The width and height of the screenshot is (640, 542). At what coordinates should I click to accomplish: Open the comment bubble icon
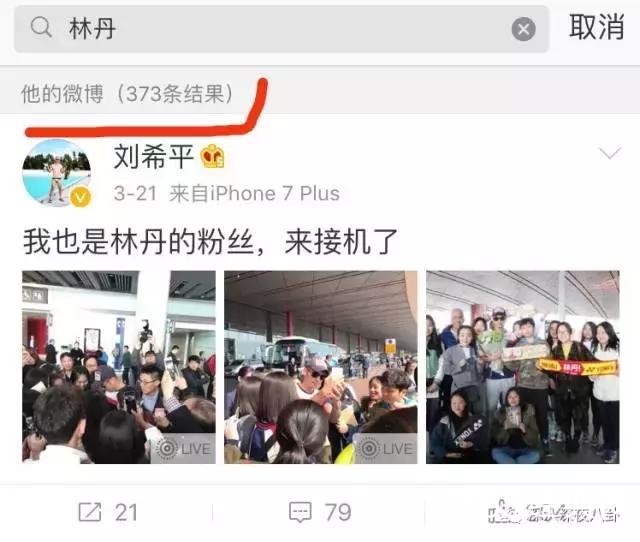point(300,512)
